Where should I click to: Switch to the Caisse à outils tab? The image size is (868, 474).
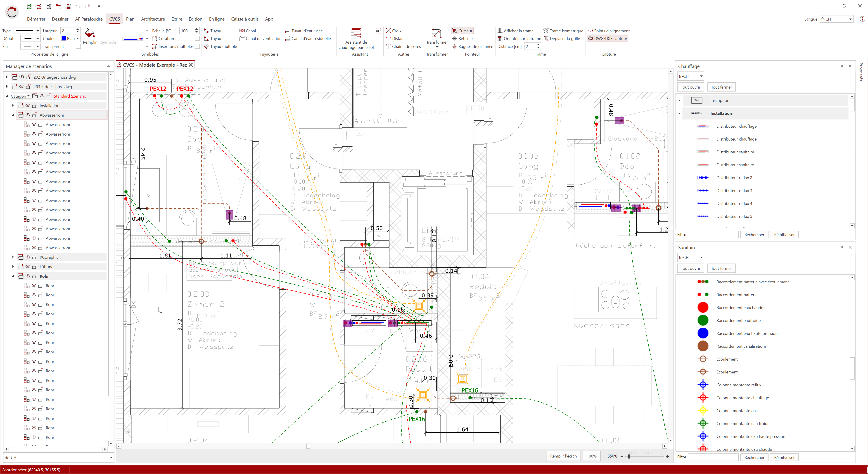click(x=245, y=19)
